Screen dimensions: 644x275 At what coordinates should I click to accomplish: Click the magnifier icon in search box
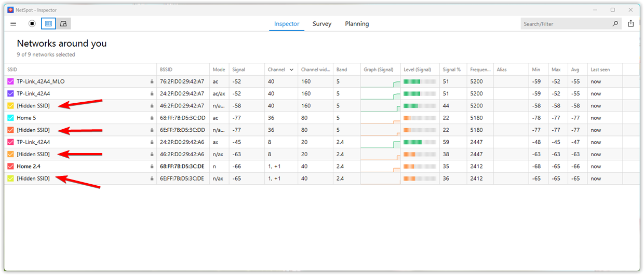pos(615,23)
